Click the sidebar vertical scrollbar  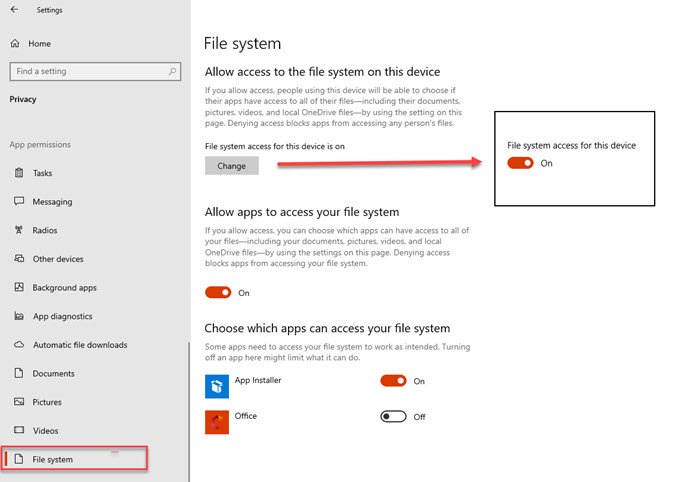[x=187, y=400]
